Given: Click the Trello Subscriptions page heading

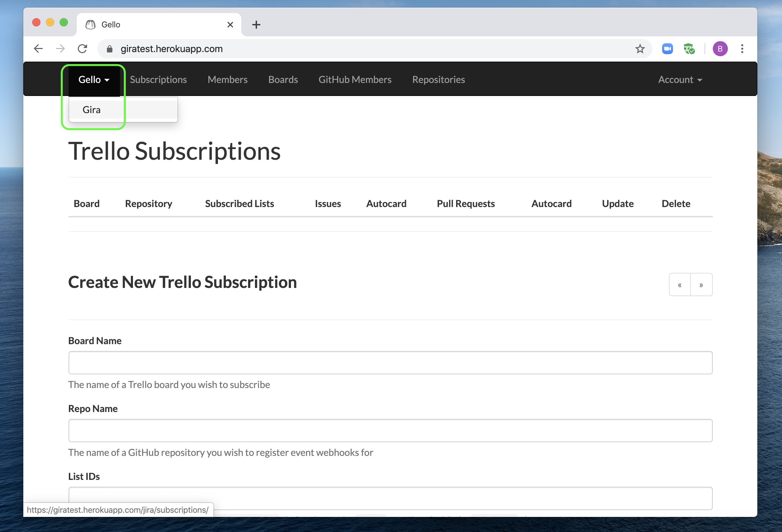Looking at the screenshot, I should [174, 151].
